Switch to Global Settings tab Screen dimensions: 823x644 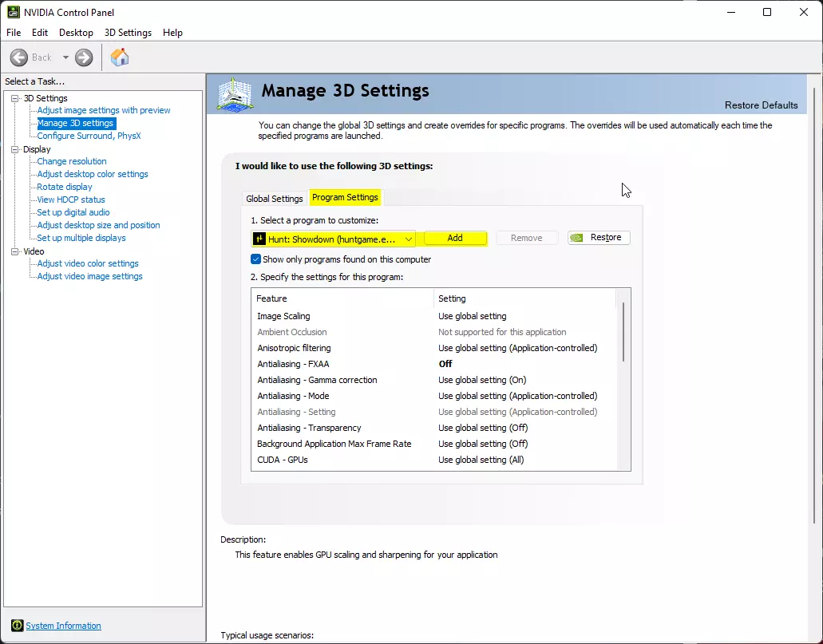click(x=275, y=199)
